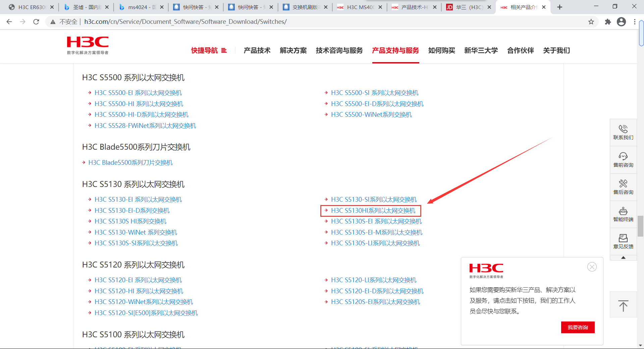Image resolution: width=644 pixels, height=349 pixels.
Task: Open the 解决方案 menu
Action: pyautogui.click(x=293, y=50)
